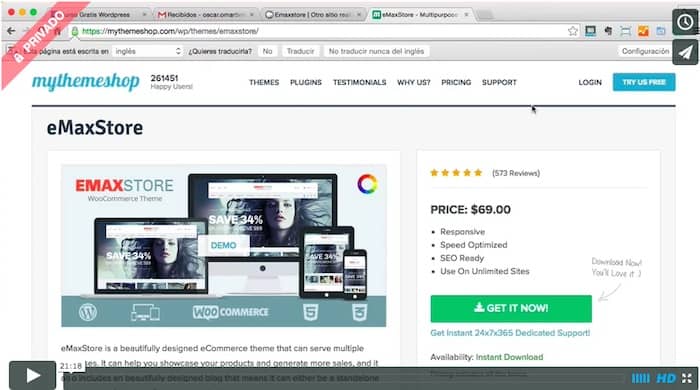Click Get Instant 24x7x365 Dedicated Support link

pos(510,333)
